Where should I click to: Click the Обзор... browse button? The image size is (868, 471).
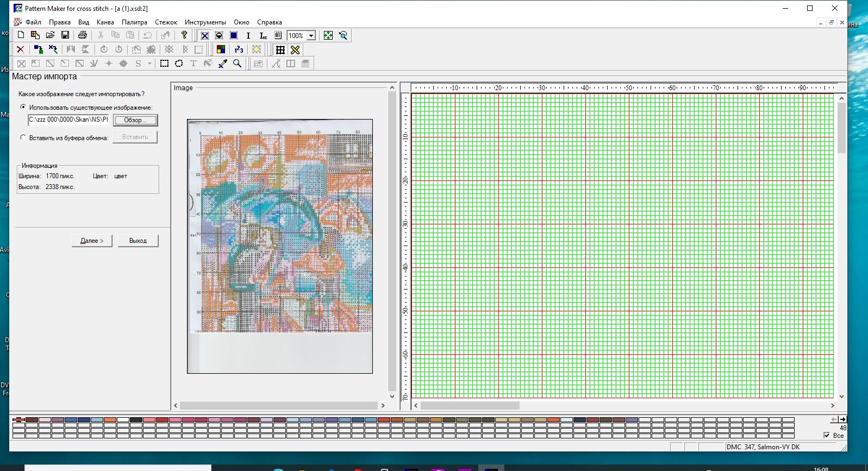coord(135,120)
